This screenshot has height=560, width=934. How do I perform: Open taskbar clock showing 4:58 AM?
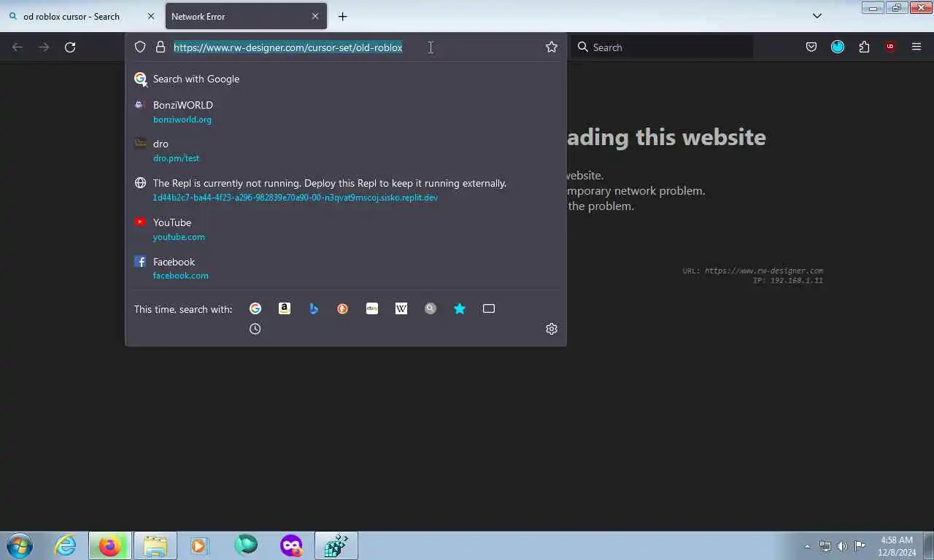[897, 546]
